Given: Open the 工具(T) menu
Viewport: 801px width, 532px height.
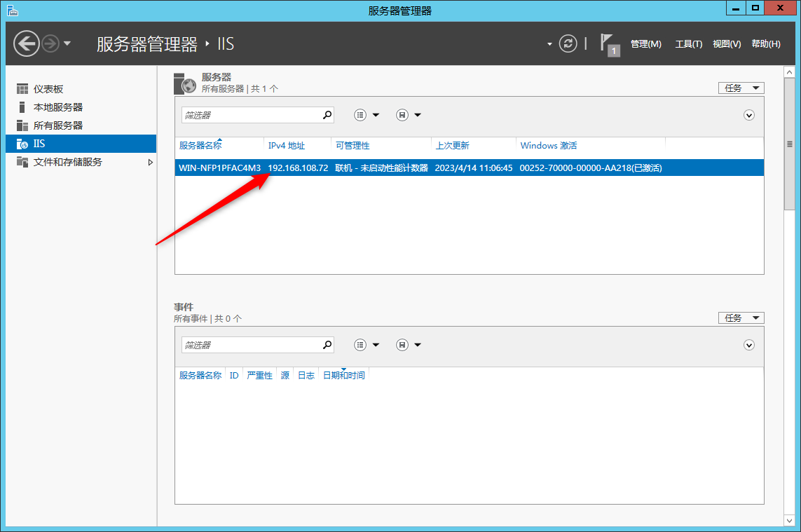Looking at the screenshot, I should (689, 44).
